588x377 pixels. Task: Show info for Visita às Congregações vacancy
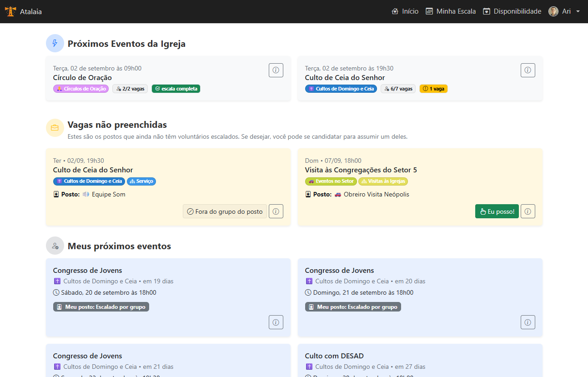click(x=528, y=211)
